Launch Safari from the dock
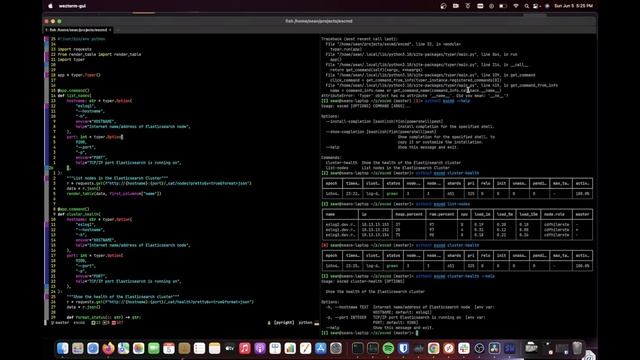This screenshot has width=640, height=360. [93, 348]
